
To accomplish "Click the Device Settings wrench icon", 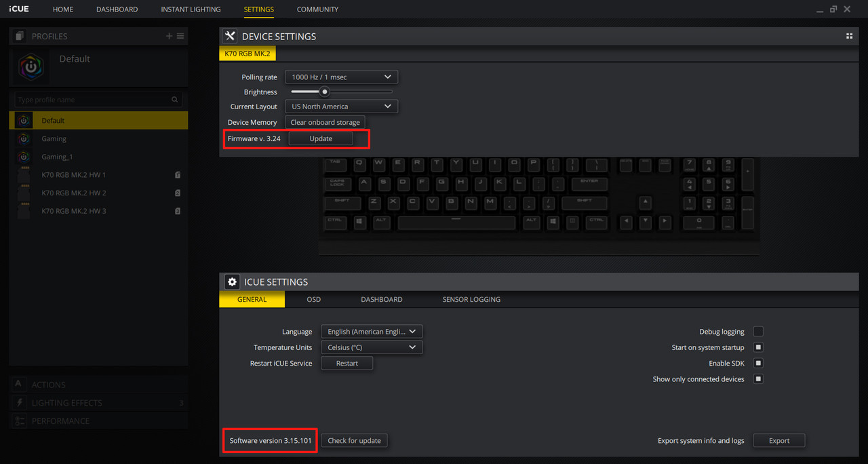I will [x=230, y=36].
